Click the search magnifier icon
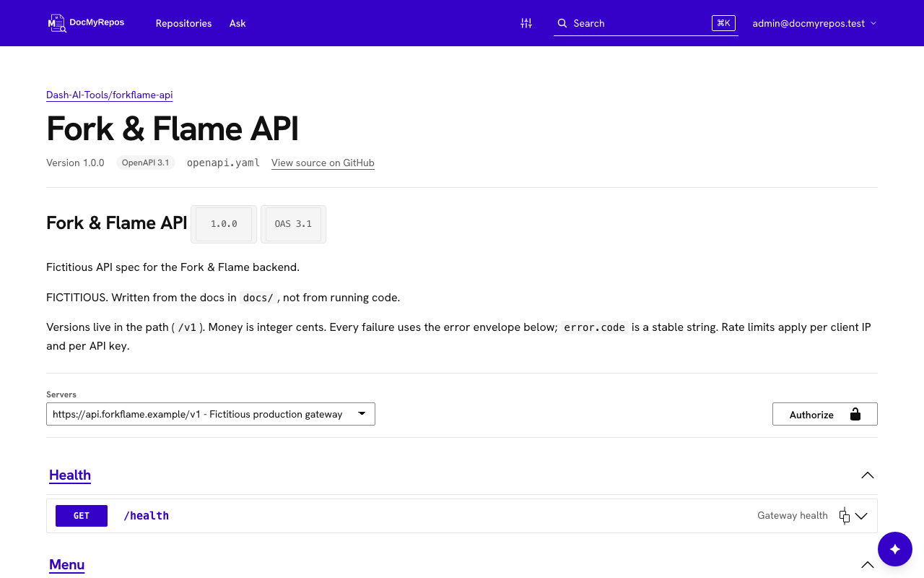This screenshot has height=578, width=924. coord(562,23)
